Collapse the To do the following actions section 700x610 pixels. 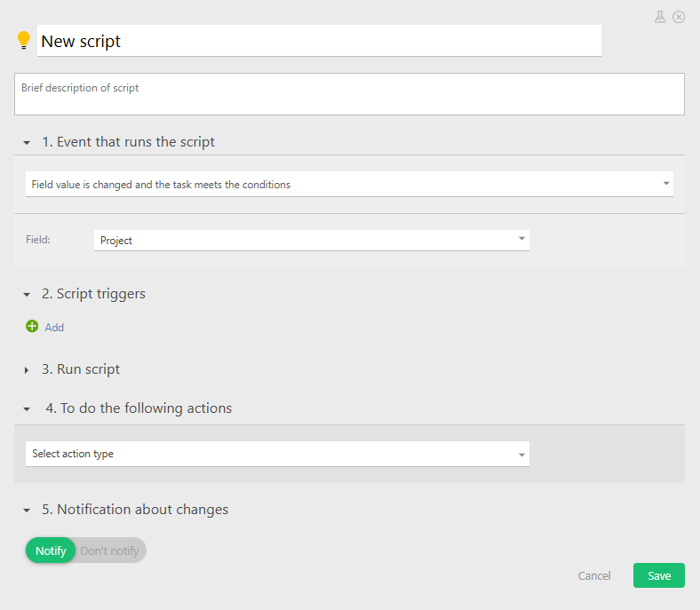27,409
